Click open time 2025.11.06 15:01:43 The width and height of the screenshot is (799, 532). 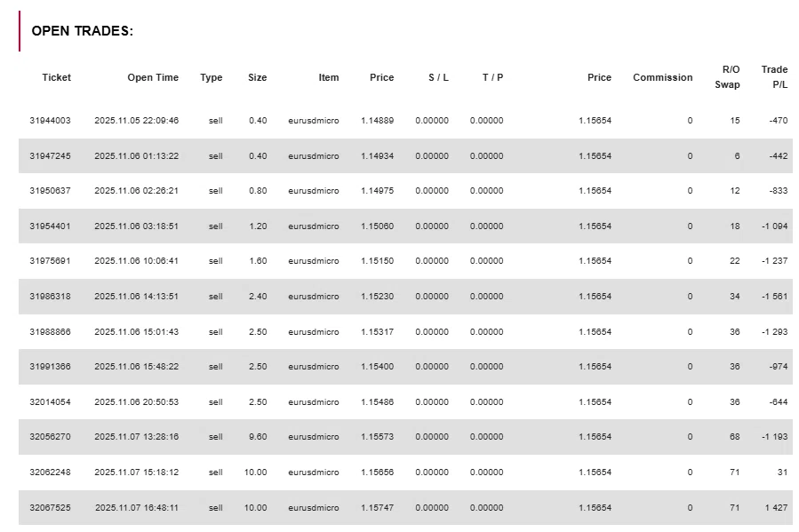tap(137, 332)
